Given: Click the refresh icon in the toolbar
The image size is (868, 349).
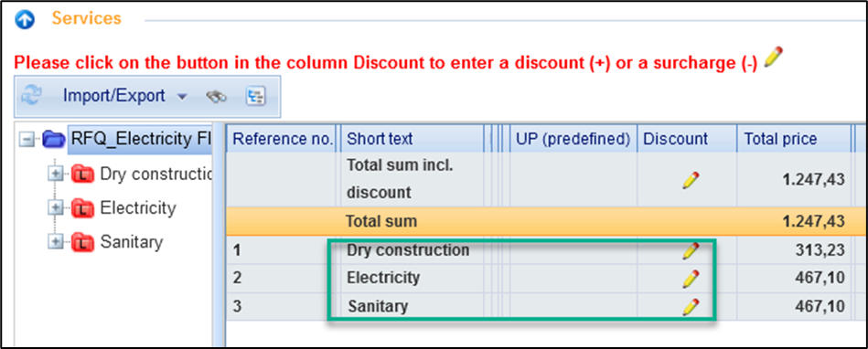Looking at the screenshot, I should (31, 97).
